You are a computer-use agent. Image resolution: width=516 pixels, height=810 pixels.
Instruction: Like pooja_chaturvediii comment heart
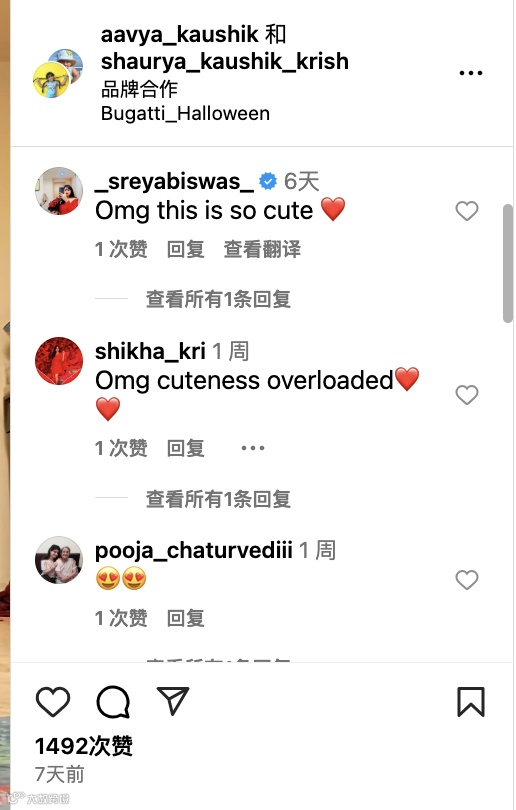(466, 580)
